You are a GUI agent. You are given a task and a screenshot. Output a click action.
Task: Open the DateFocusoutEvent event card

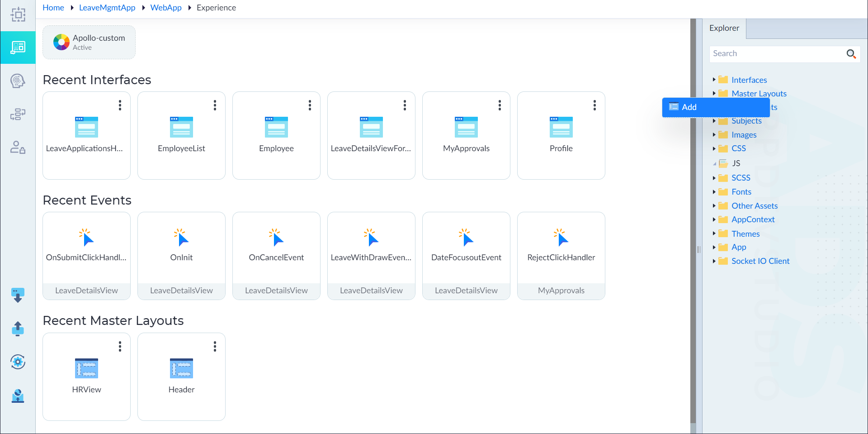click(x=466, y=256)
